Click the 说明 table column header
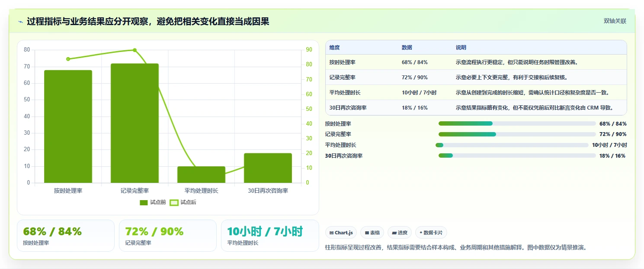 coord(461,47)
